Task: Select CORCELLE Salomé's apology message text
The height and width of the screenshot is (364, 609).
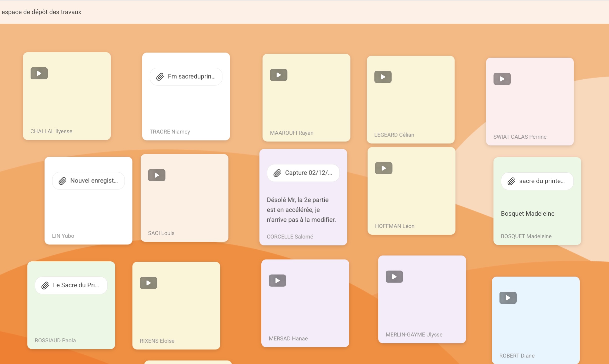Action: [301, 210]
